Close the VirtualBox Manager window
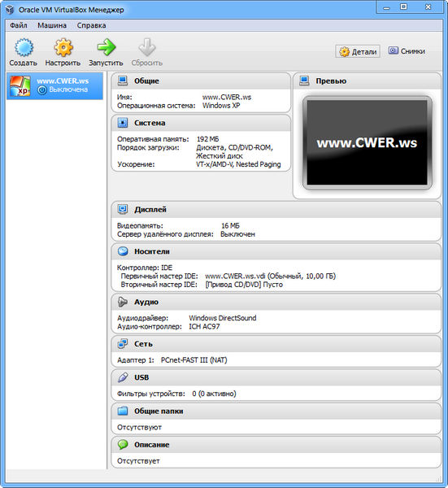This screenshot has width=448, height=488. point(428,7)
